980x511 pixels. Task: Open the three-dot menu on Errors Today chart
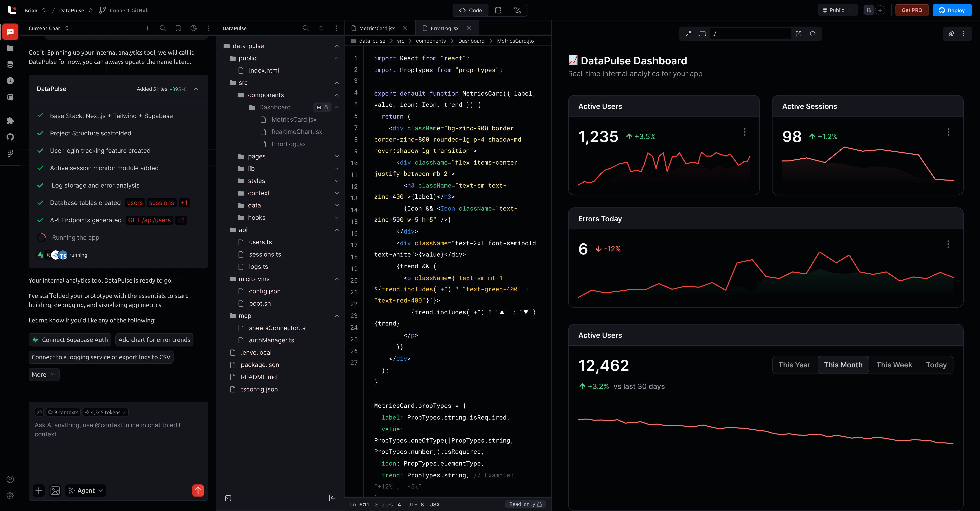point(948,244)
